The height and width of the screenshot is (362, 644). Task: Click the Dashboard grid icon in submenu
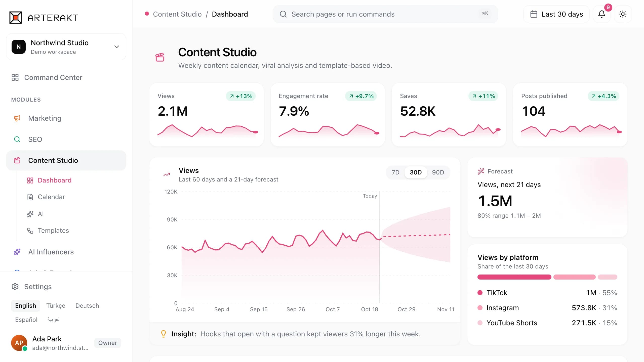(30, 180)
